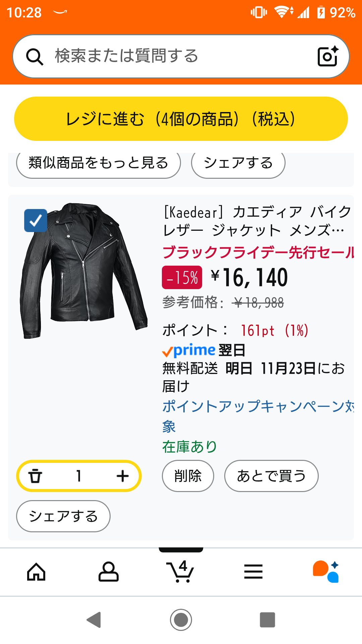Open the hamburger menu tab
The image size is (362, 644).
(253, 572)
